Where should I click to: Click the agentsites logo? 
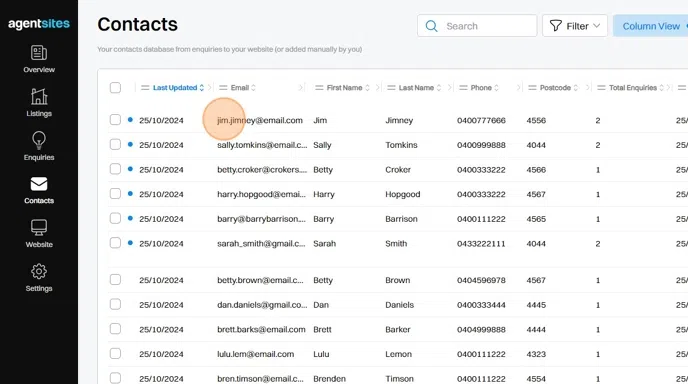tap(39, 23)
